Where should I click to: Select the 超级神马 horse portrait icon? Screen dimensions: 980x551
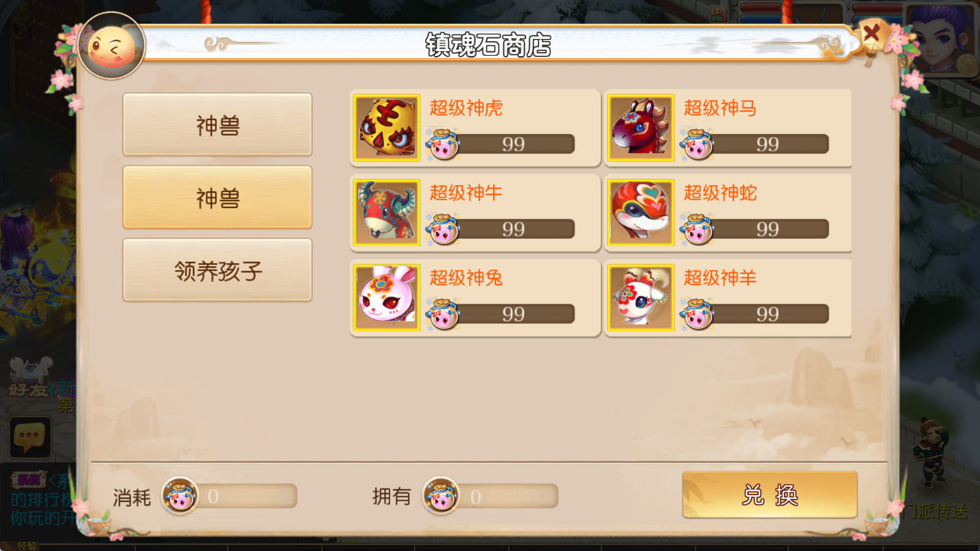click(641, 127)
